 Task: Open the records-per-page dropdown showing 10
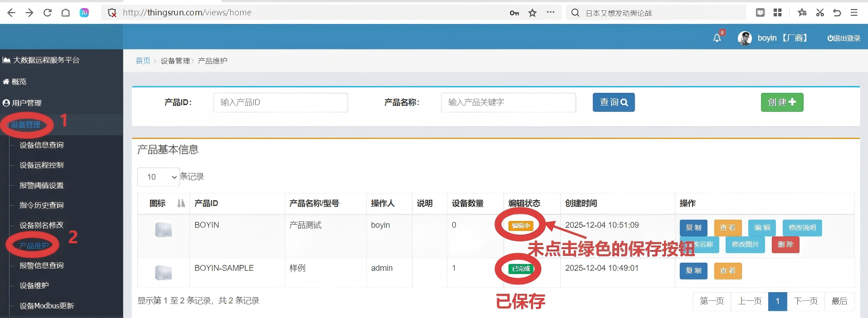click(158, 177)
